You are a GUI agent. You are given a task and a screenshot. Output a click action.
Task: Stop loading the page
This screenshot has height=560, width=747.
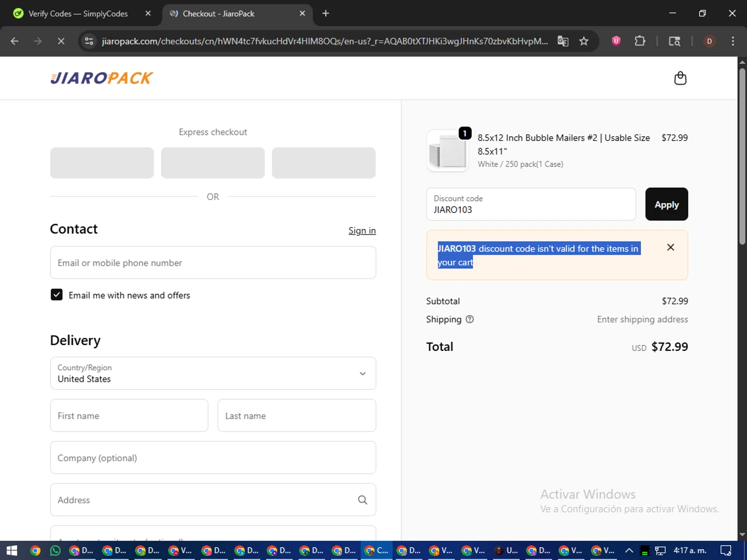pos(61,41)
